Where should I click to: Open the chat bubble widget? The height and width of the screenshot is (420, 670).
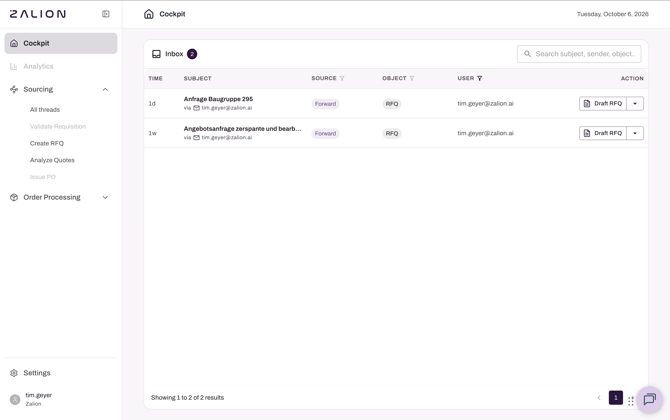pyautogui.click(x=649, y=399)
